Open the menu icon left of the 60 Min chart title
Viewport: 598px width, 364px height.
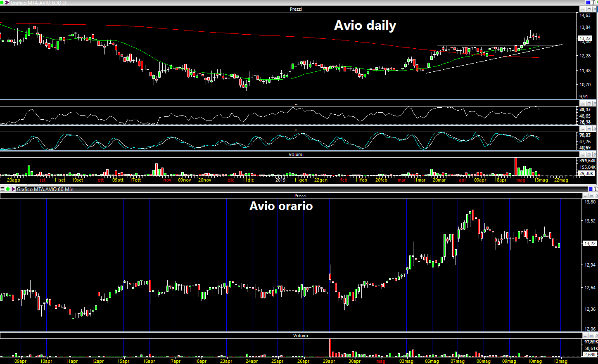2,189
